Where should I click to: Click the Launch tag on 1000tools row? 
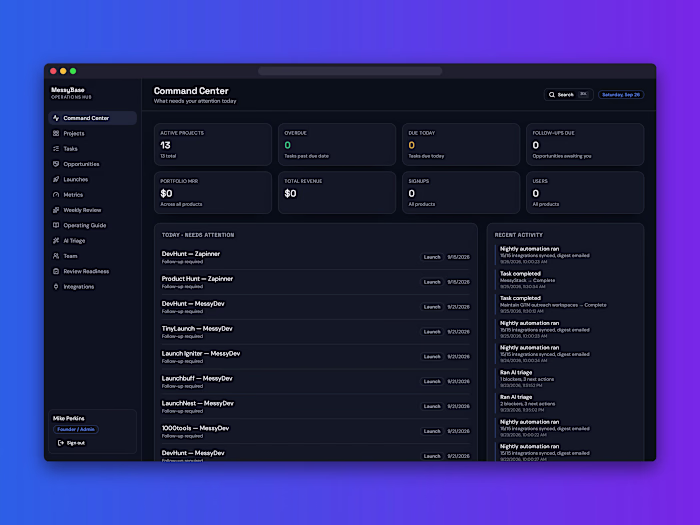click(x=432, y=431)
